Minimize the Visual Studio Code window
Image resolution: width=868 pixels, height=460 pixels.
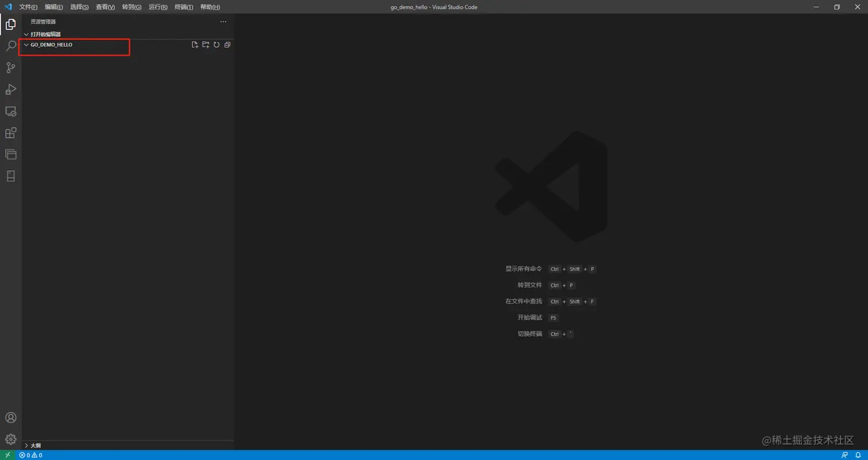point(816,7)
